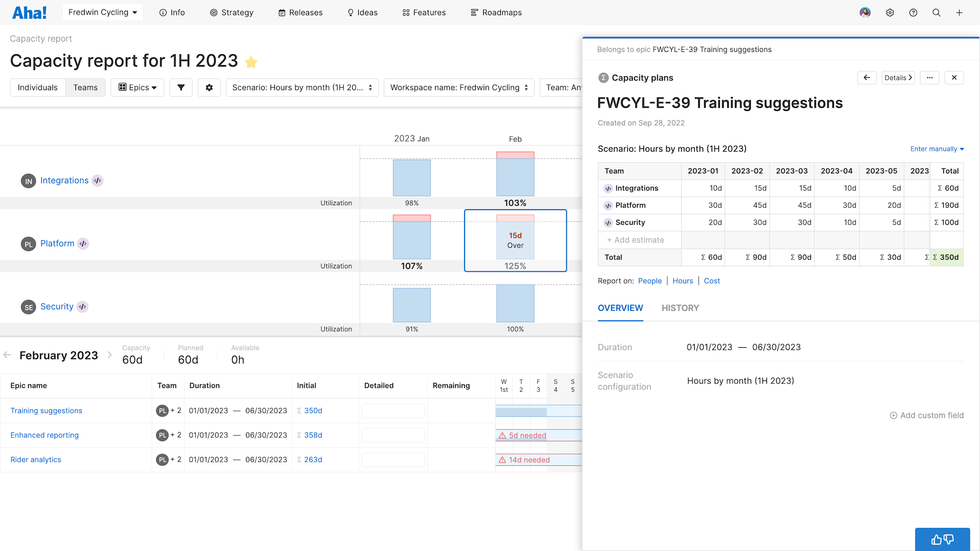The width and height of the screenshot is (980, 551).
Task: Click Add estimate in the capacity table
Action: [x=636, y=240]
